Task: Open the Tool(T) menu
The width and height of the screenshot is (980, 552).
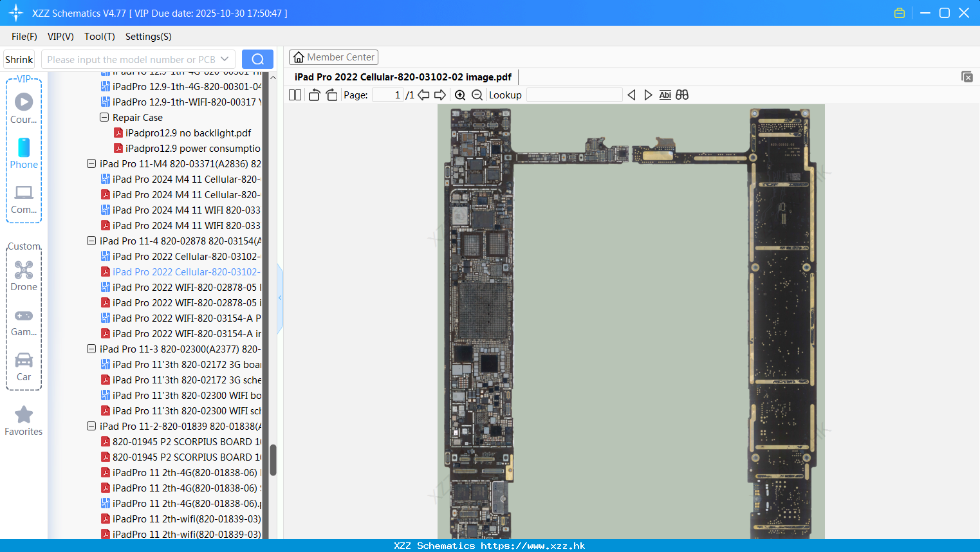Action: 100,37
